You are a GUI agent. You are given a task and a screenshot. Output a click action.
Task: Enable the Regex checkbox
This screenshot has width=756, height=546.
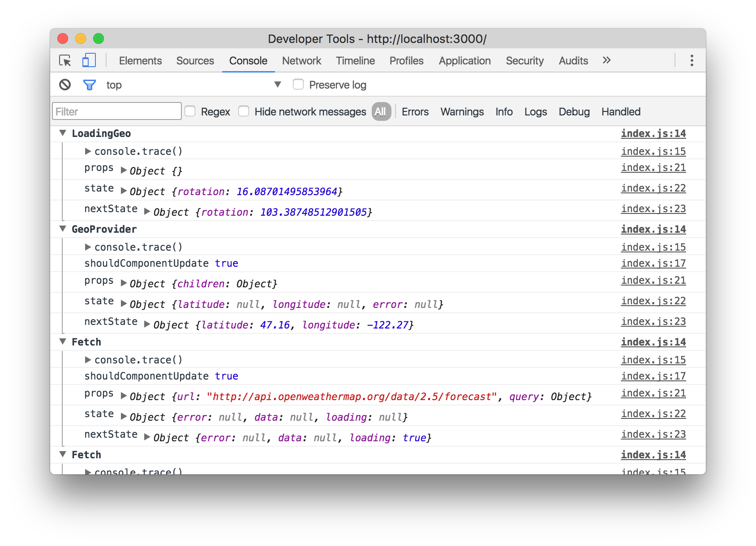pos(190,111)
